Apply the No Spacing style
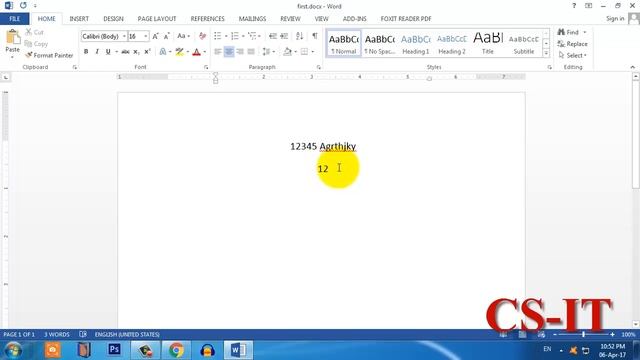640x360 pixels. [380, 44]
